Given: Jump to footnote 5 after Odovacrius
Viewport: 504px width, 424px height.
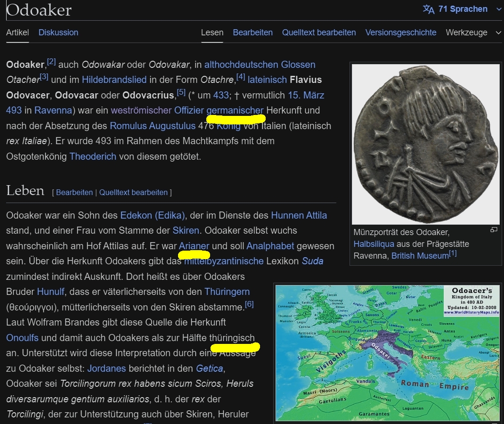Looking at the screenshot, I should [x=181, y=93].
